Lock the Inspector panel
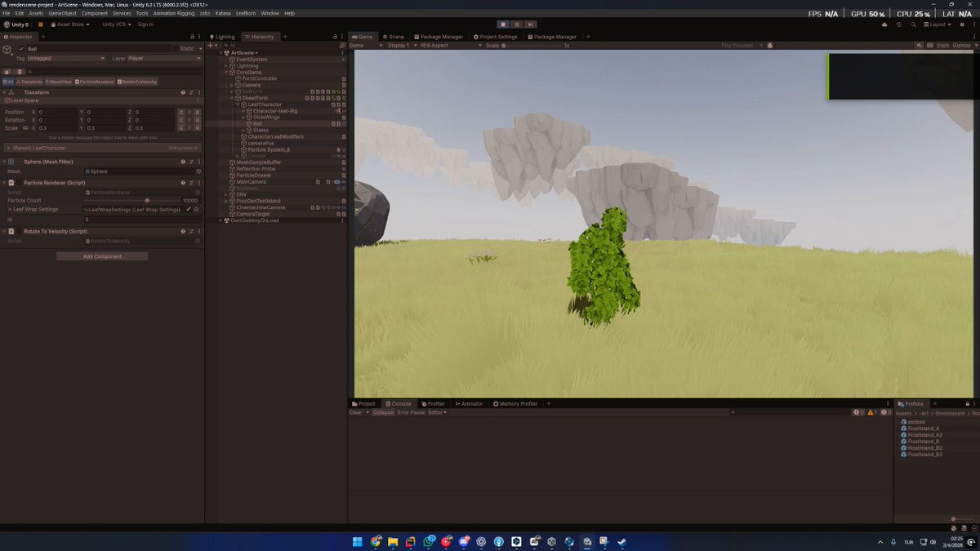 (192, 37)
